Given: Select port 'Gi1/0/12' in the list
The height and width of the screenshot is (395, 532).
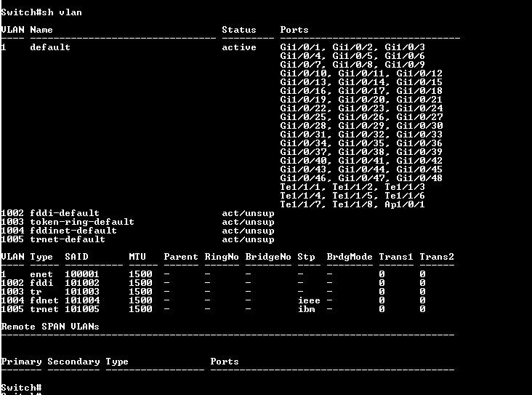Looking at the screenshot, I should [419, 73].
